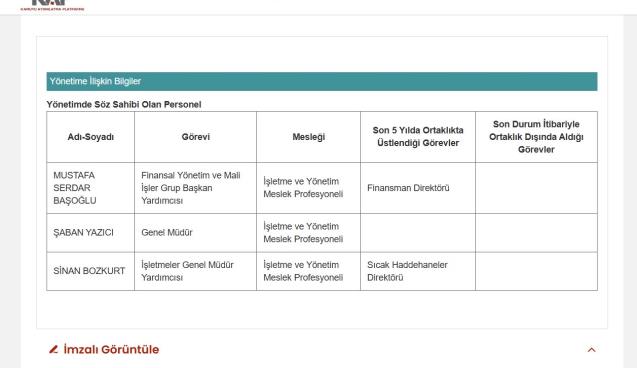
Task: Click the Adı-Soyadı column header
Action: pos(91,137)
